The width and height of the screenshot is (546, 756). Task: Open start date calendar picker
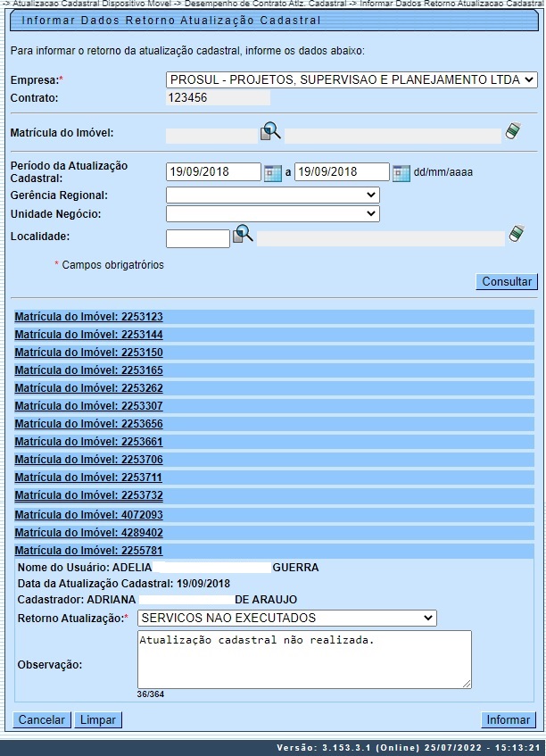(x=273, y=173)
